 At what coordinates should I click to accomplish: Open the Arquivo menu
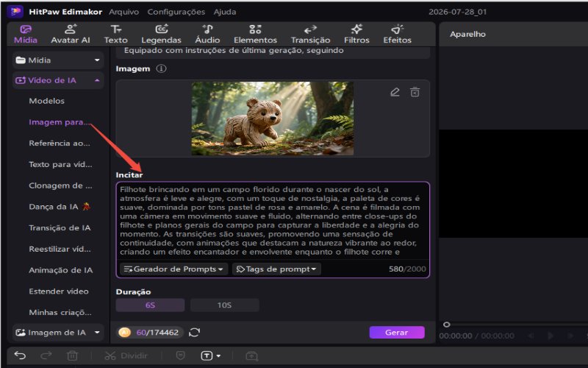pyautogui.click(x=123, y=12)
